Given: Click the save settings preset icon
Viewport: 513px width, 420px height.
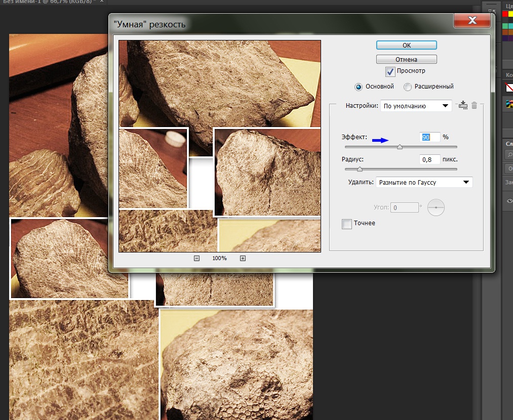Looking at the screenshot, I should [462, 105].
